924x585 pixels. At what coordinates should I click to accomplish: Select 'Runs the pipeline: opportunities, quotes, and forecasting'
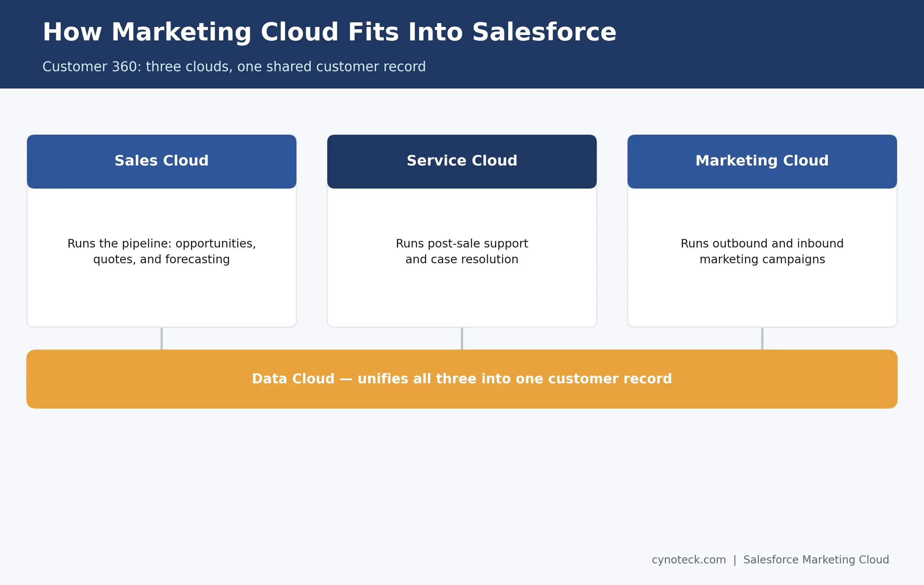pyautogui.click(x=162, y=251)
